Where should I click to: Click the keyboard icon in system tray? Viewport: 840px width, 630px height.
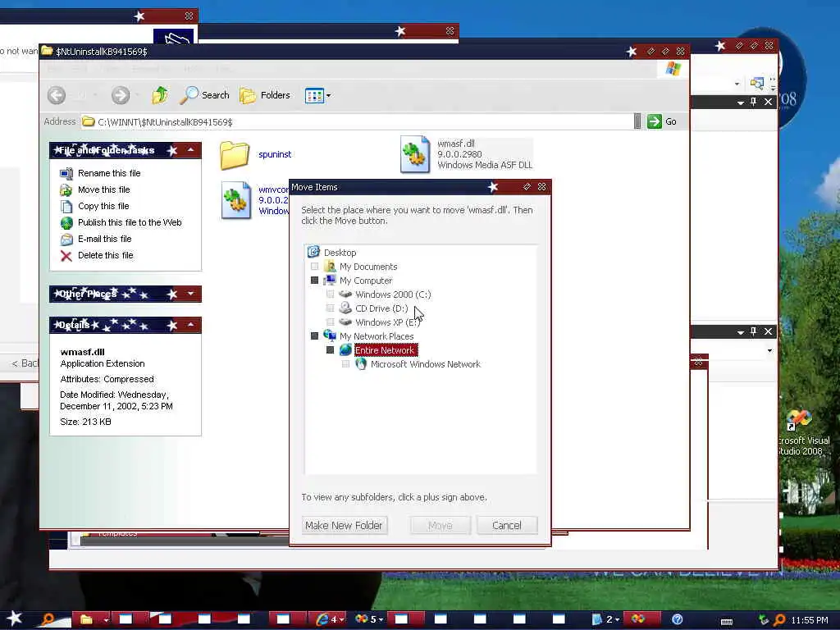pos(727,621)
